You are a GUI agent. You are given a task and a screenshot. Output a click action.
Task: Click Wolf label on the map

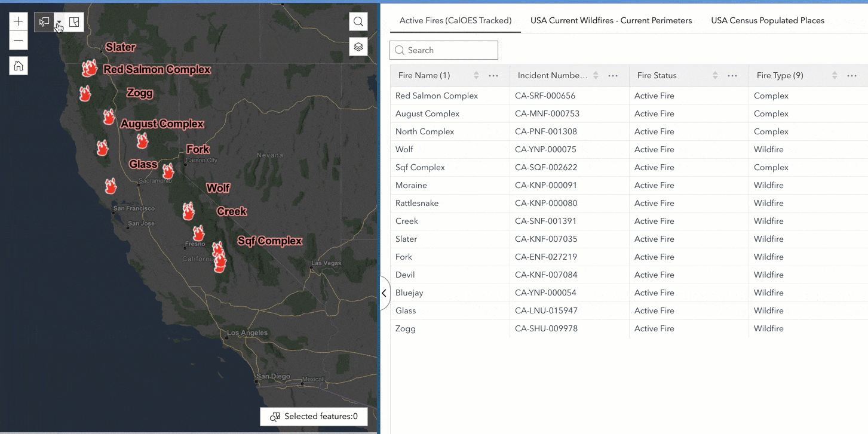pyautogui.click(x=218, y=188)
